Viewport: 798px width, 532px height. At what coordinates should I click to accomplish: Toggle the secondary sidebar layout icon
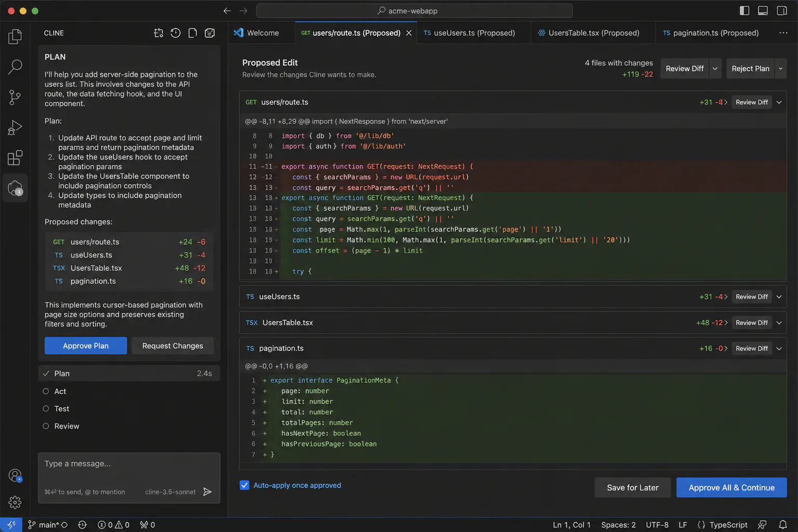coord(781,10)
